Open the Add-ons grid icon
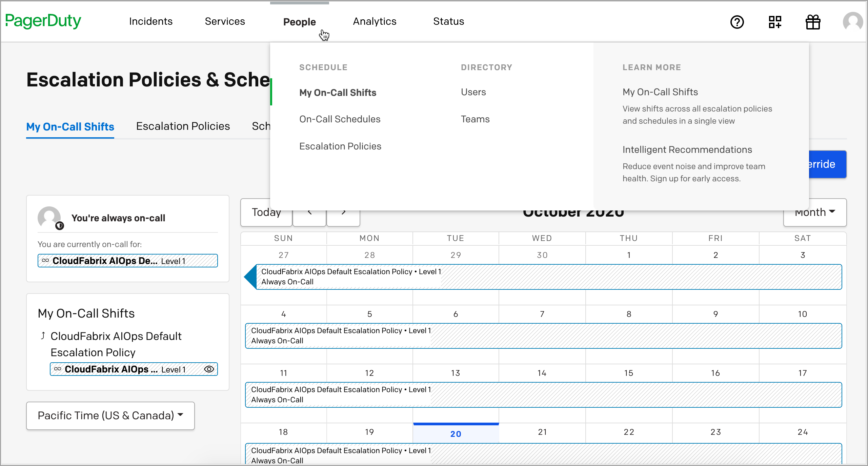The width and height of the screenshot is (868, 466). coord(775,22)
